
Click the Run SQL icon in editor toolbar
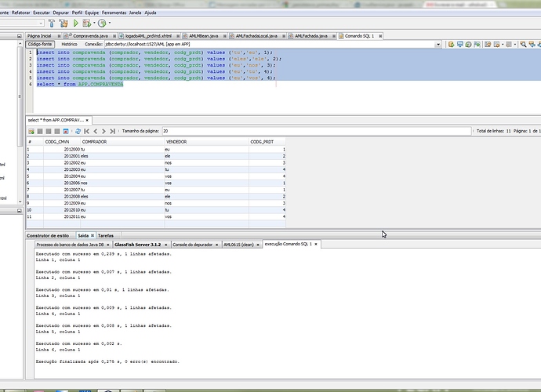point(451,44)
